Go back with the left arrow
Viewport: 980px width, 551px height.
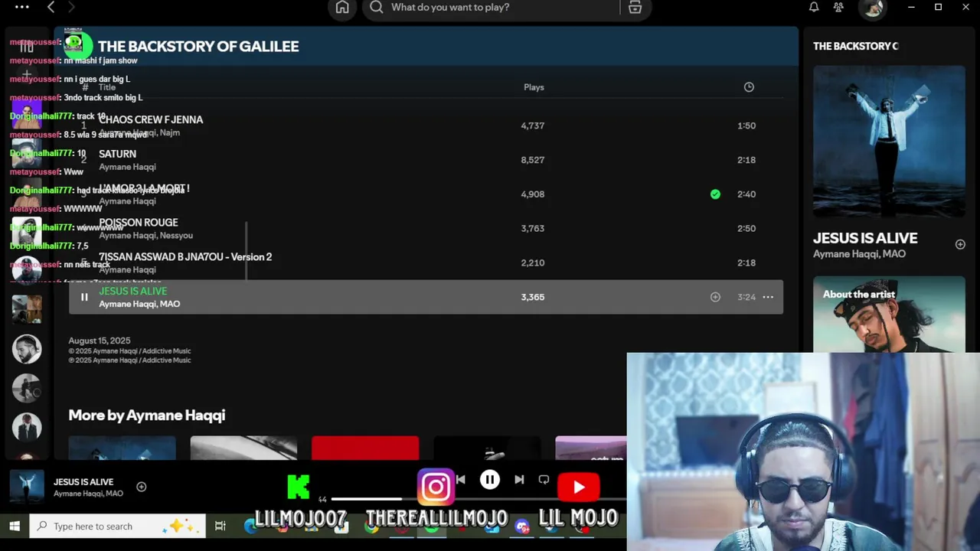[x=51, y=7]
